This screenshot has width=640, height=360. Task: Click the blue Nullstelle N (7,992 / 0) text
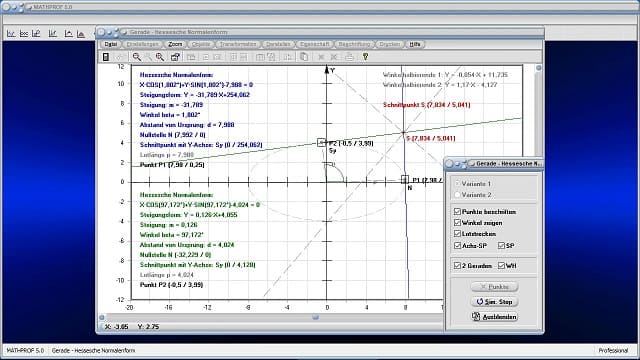click(x=173, y=135)
